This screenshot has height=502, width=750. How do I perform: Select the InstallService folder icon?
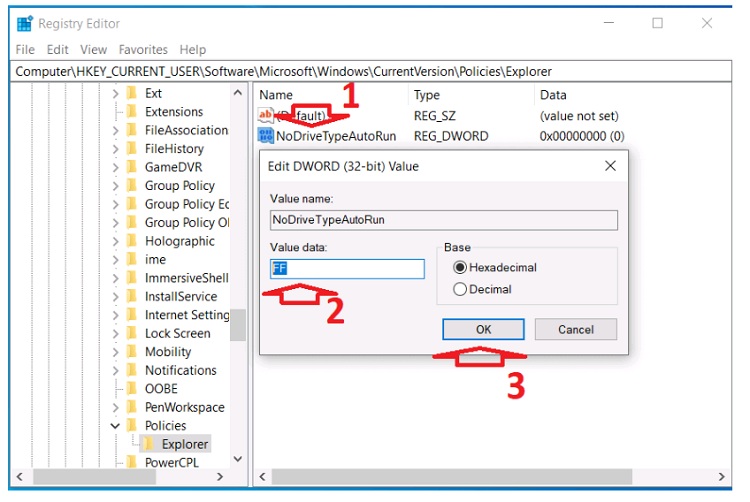[x=132, y=296]
